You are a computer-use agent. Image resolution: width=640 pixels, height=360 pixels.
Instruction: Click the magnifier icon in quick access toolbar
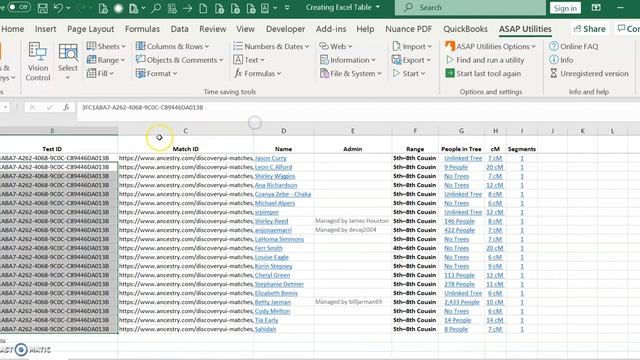point(156,8)
